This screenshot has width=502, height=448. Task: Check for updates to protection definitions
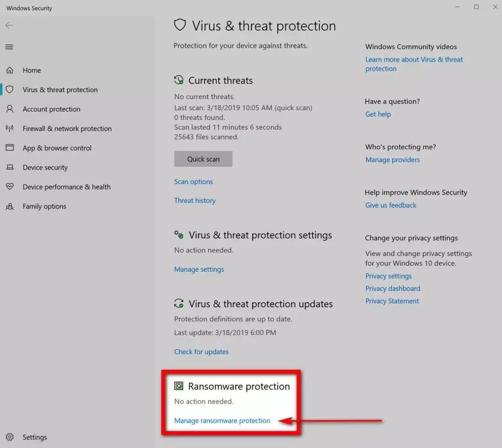pyautogui.click(x=201, y=351)
